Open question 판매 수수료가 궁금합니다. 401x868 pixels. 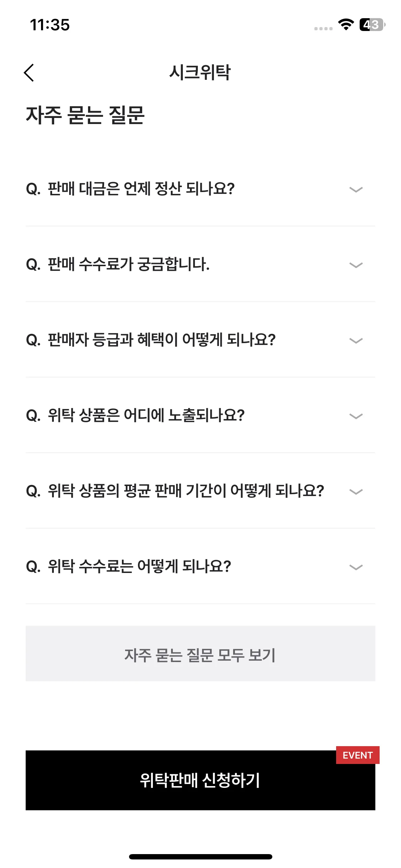(200, 264)
